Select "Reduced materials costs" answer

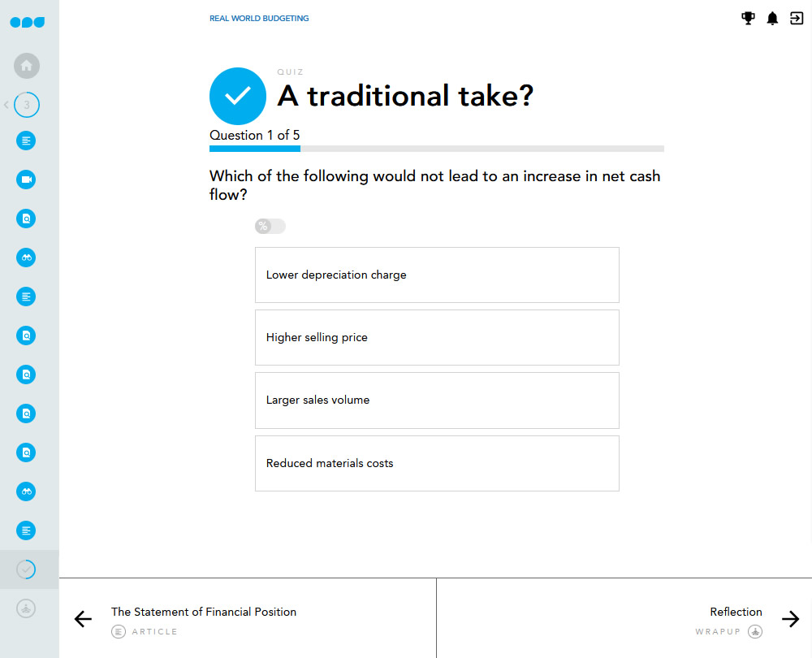[x=437, y=463]
